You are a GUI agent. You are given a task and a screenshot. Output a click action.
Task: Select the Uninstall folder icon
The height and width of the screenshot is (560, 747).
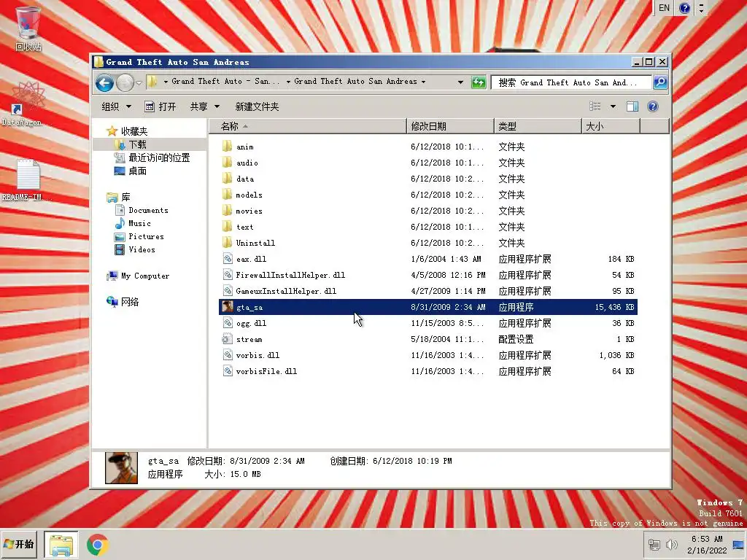pos(228,243)
